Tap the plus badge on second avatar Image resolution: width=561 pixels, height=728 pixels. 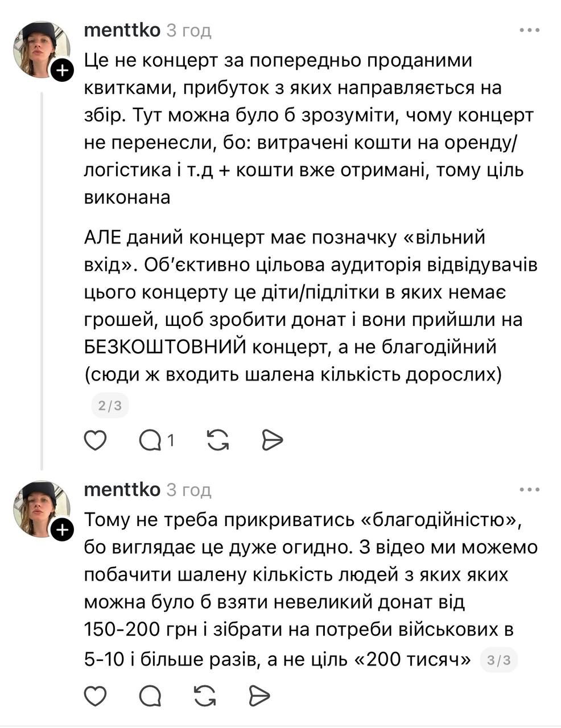[x=62, y=530]
